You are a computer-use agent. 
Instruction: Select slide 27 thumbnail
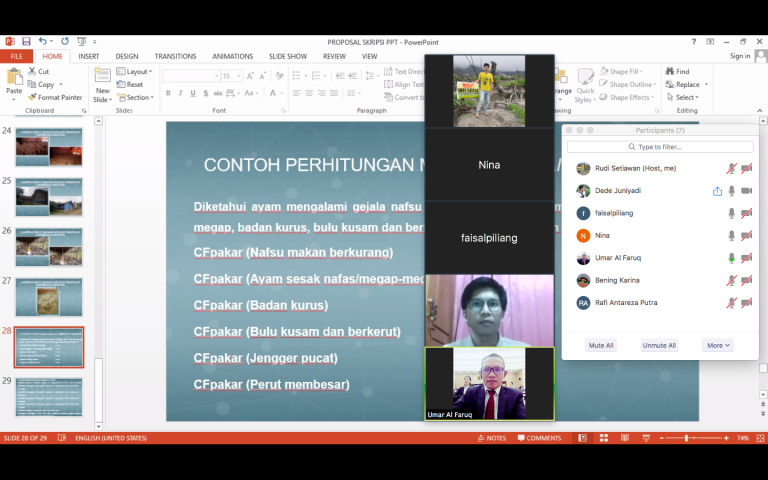[49, 297]
